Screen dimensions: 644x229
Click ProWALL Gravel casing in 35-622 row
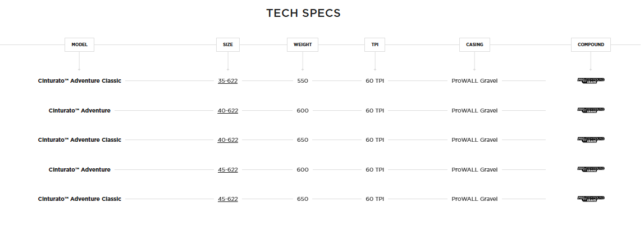pyautogui.click(x=474, y=81)
